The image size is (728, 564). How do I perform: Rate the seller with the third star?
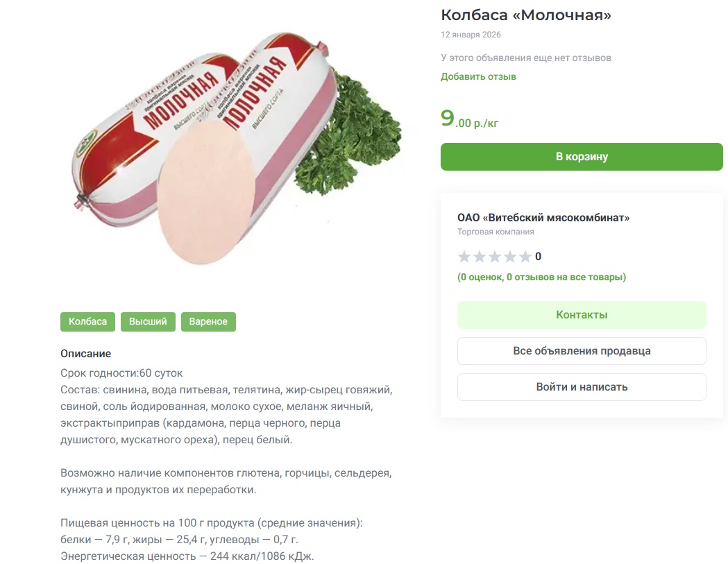click(496, 256)
